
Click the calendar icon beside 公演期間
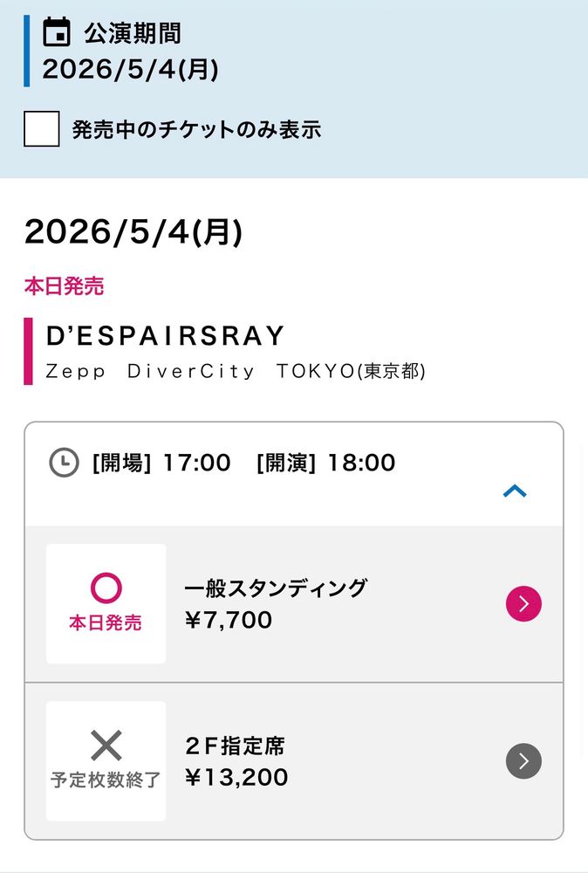point(57,32)
